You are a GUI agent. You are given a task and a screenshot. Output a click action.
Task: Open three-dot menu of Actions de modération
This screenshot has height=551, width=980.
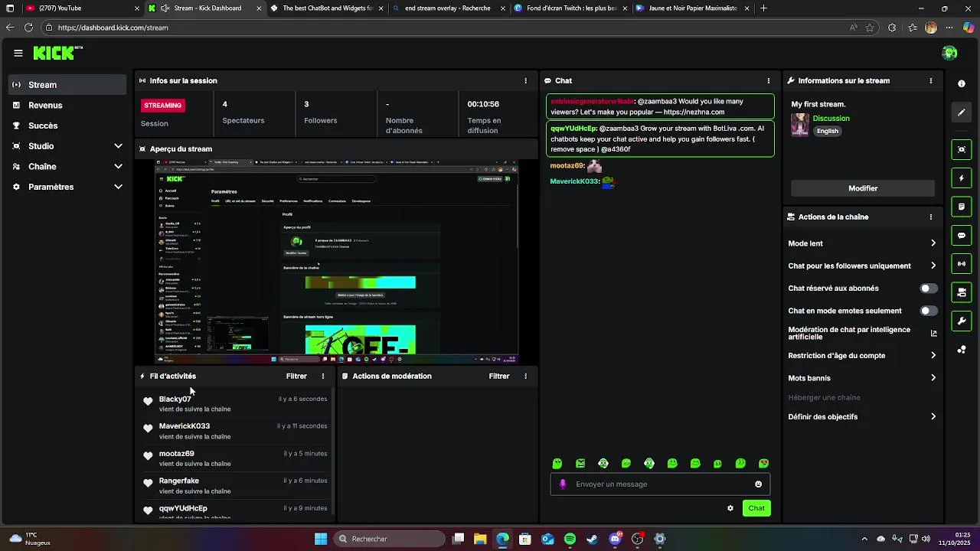click(x=525, y=376)
